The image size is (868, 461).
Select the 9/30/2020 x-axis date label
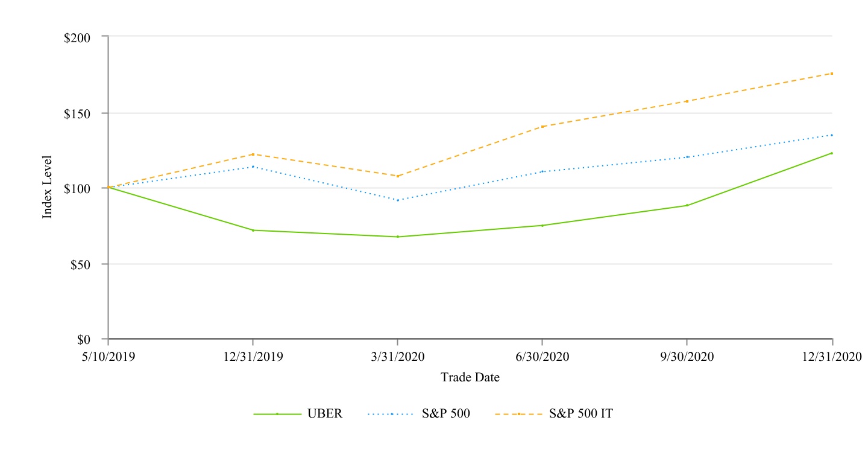click(x=687, y=357)
